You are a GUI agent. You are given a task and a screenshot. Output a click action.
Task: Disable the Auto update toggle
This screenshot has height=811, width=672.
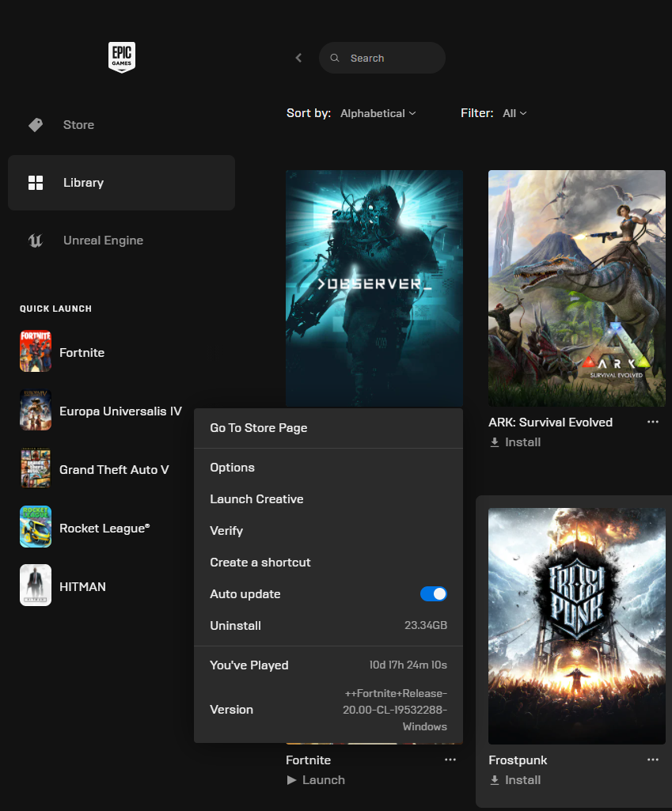[x=434, y=593]
